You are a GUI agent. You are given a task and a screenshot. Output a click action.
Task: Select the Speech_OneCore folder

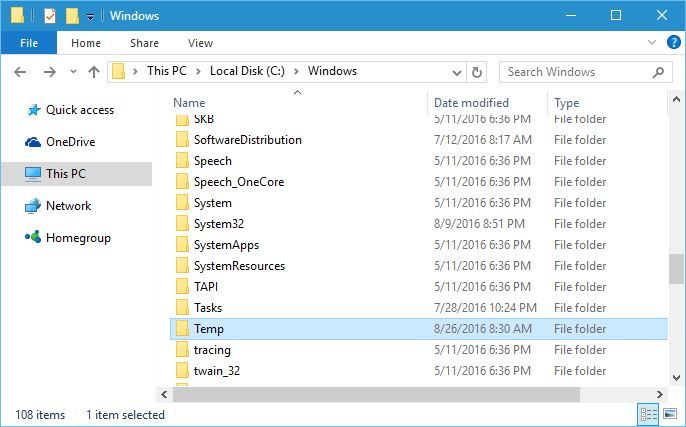pyautogui.click(x=419, y=182)
